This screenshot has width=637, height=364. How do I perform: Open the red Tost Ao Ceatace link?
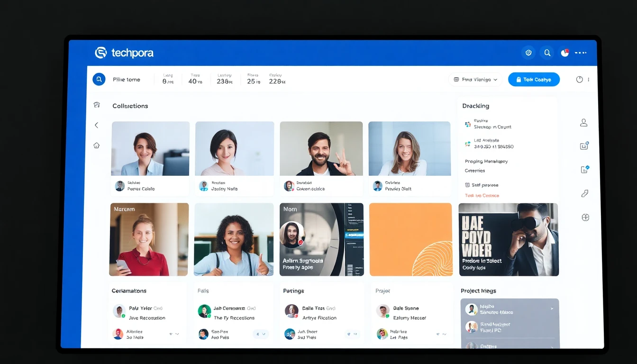pos(482,195)
